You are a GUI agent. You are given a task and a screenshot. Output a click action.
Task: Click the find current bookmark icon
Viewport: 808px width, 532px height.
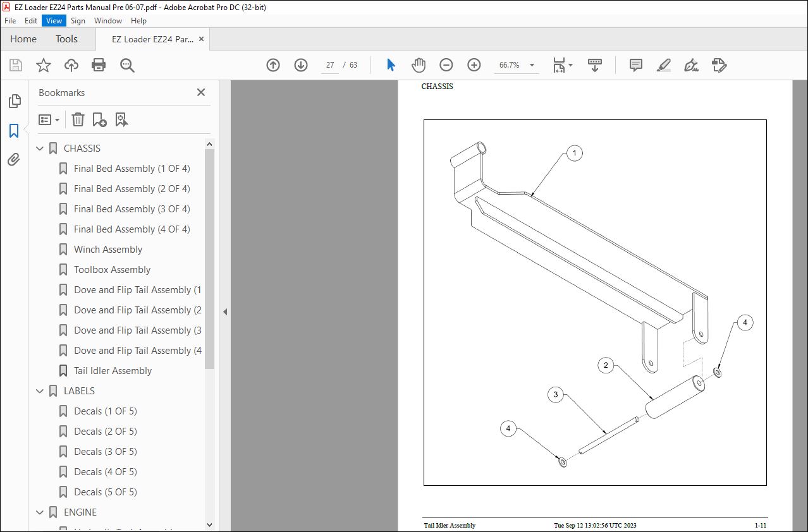click(122, 119)
